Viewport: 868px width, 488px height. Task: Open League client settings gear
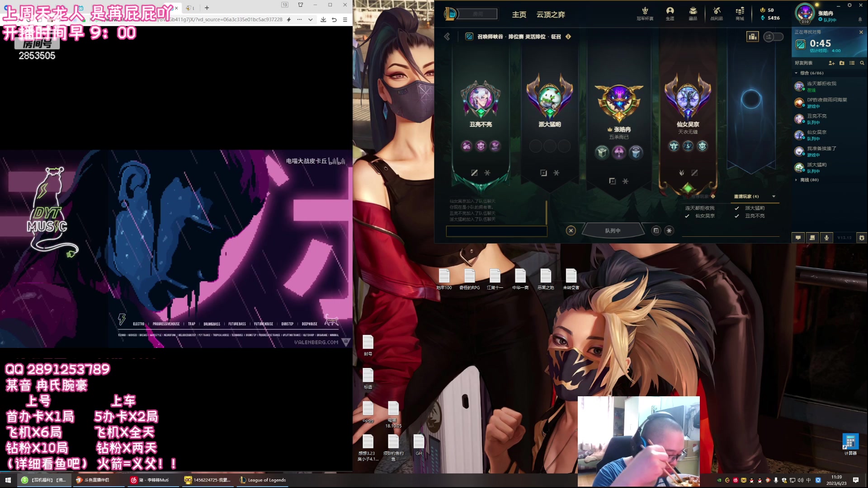(x=849, y=5)
